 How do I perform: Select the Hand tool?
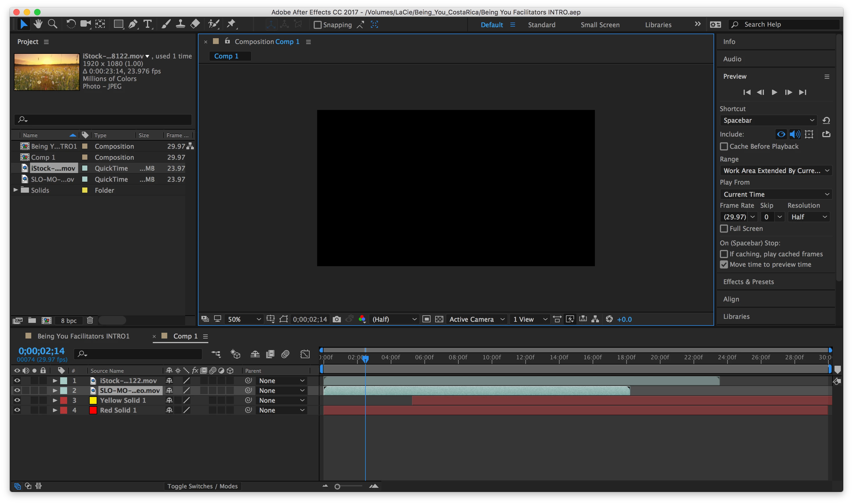38,24
